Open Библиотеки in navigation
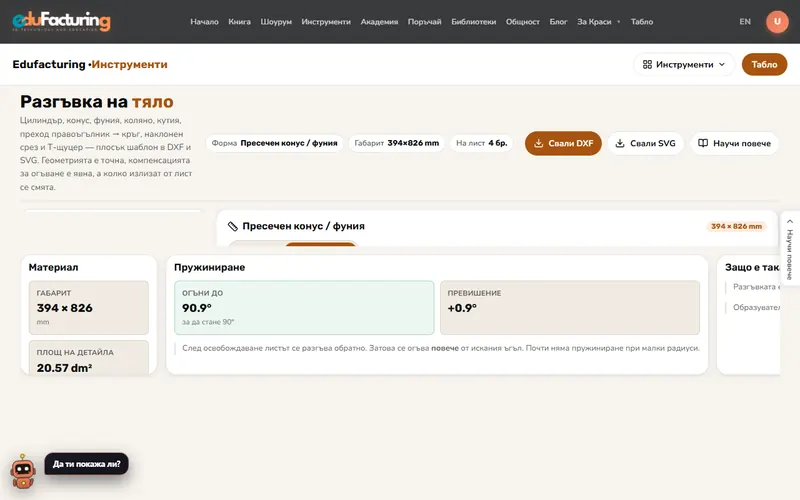This screenshot has height=500, width=800. coord(473,22)
